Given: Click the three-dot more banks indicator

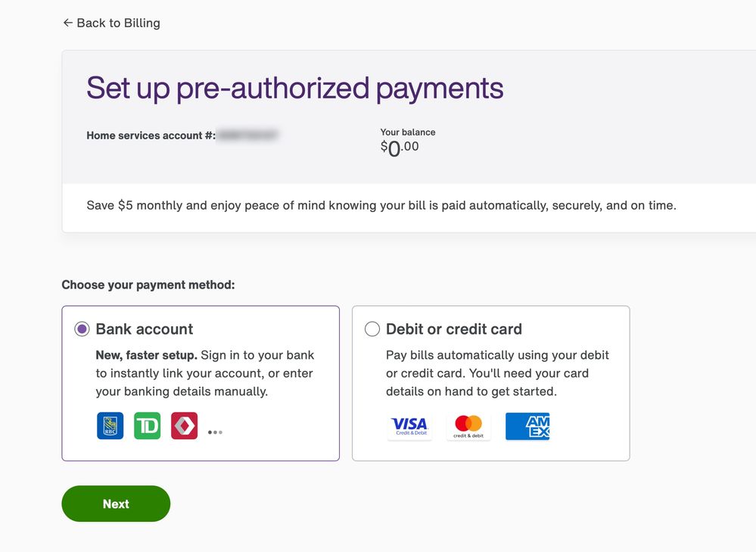Looking at the screenshot, I should tap(215, 432).
